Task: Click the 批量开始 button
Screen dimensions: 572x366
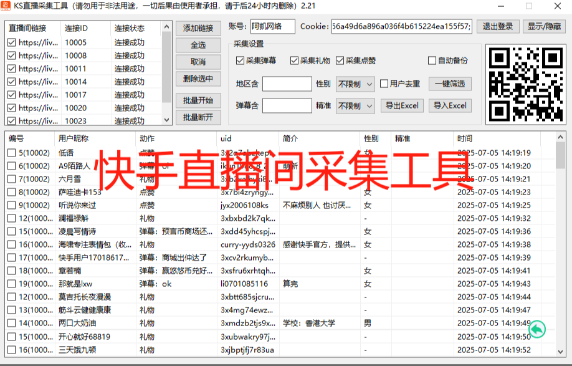Action: tap(198, 100)
